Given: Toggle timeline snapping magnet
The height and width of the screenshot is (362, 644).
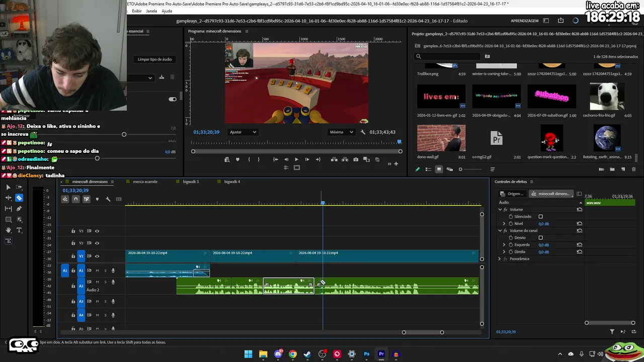Looking at the screenshot, I should [75, 199].
